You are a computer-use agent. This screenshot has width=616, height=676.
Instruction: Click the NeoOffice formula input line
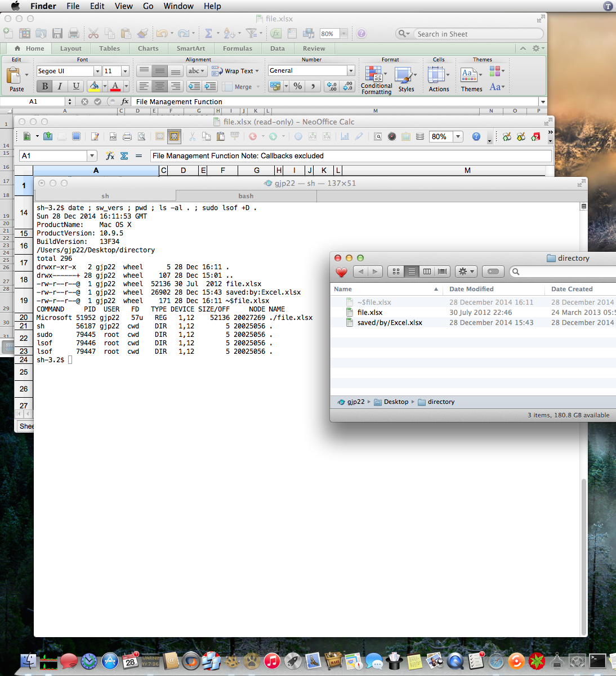351,155
